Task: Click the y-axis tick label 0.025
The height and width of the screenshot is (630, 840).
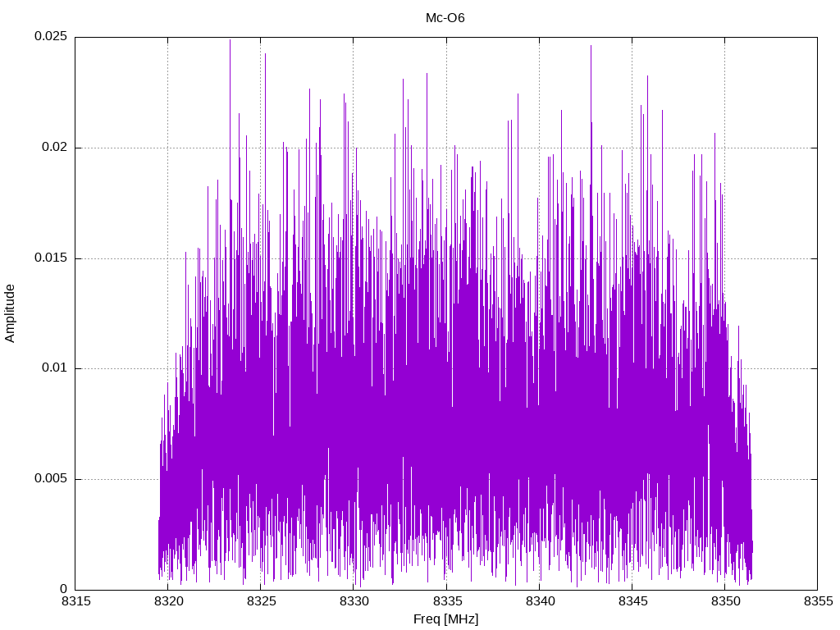Action: tap(51, 36)
